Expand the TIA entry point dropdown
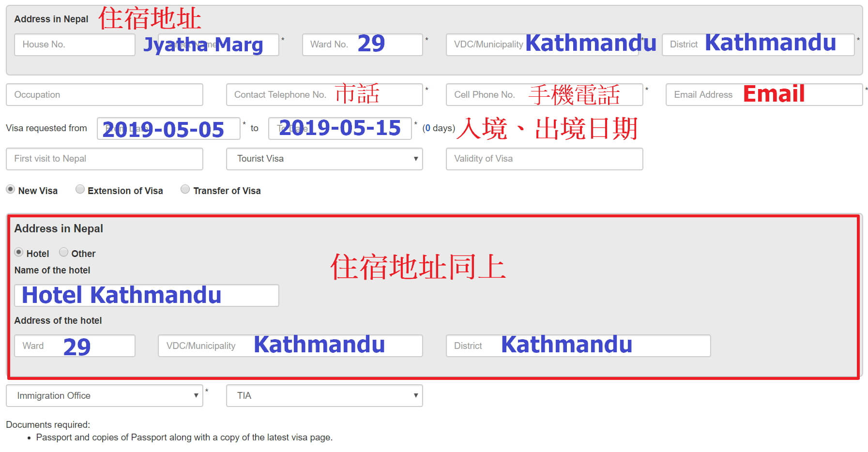Viewport: 868px width, 452px height. pyautogui.click(x=324, y=395)
